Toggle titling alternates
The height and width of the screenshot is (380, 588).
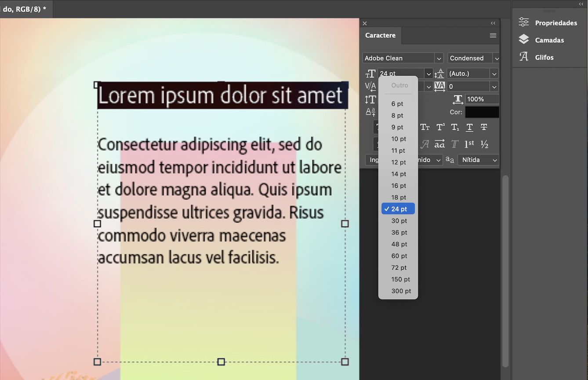[454, 144]
